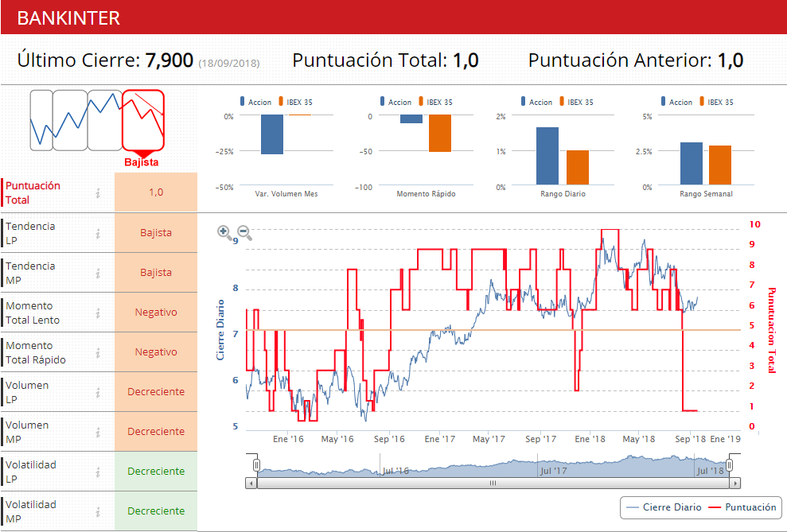Toggle Accion series in Momento Rápido legend
This screenshot has width=787, height=532.
(x=396, y=102)
